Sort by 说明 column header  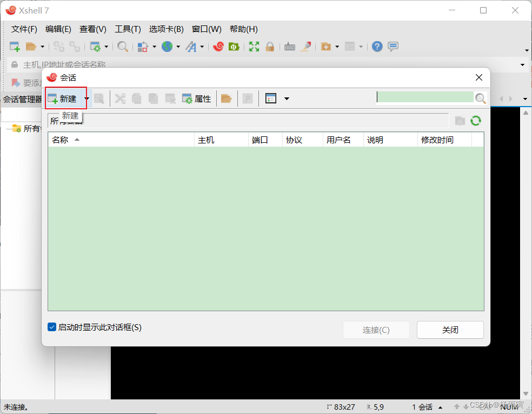coord(390,140)
